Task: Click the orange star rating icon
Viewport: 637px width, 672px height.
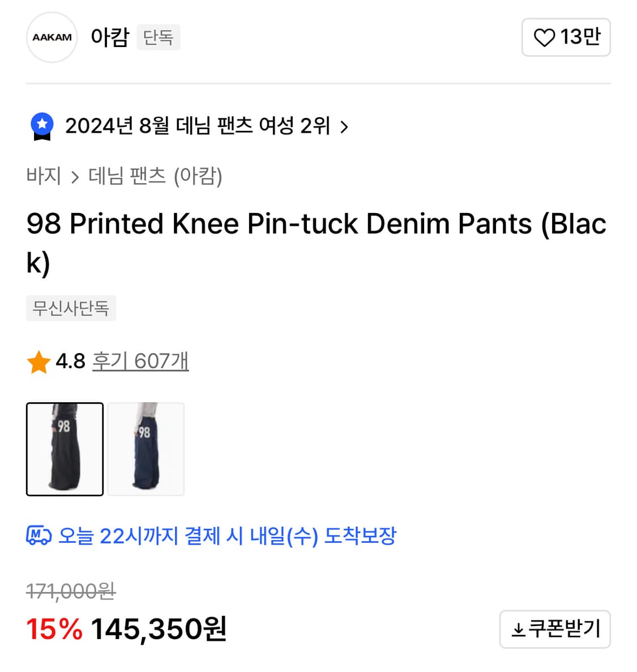Action: click(39, 362)
